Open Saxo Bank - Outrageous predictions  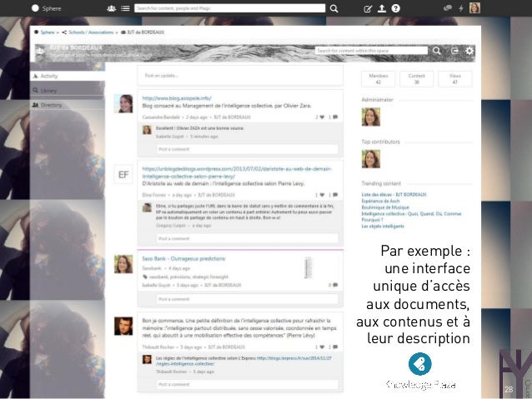(x=183, y=259)
